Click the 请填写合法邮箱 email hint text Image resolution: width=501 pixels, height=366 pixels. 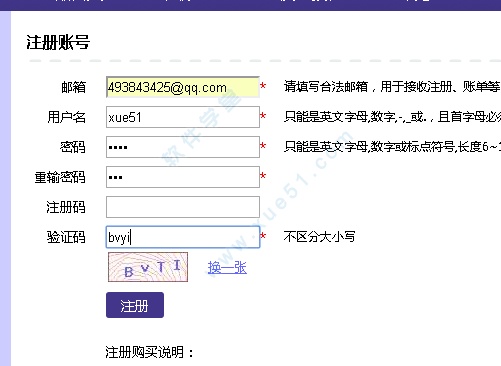(392, 87)
